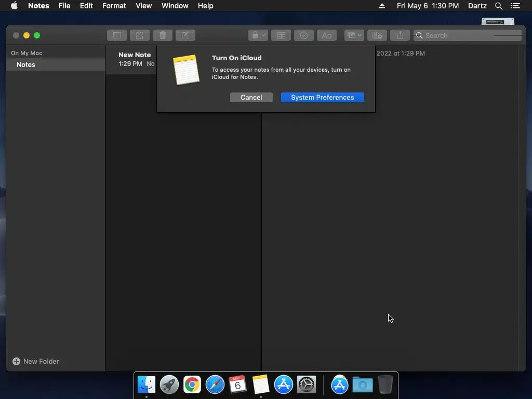
Task: Click the On My Mac header
Action: tap(26, 53)
